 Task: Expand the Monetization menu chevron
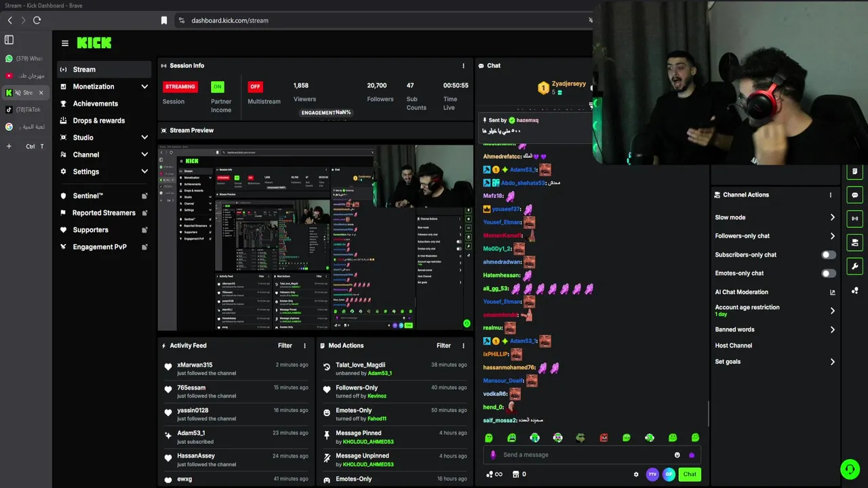[x=144, y=87]
